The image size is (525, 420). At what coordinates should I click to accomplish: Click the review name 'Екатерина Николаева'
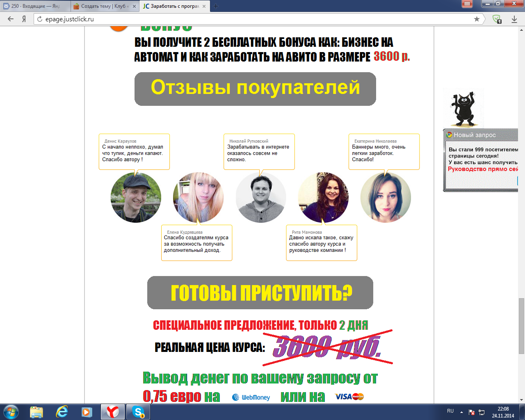click(376, 141)
